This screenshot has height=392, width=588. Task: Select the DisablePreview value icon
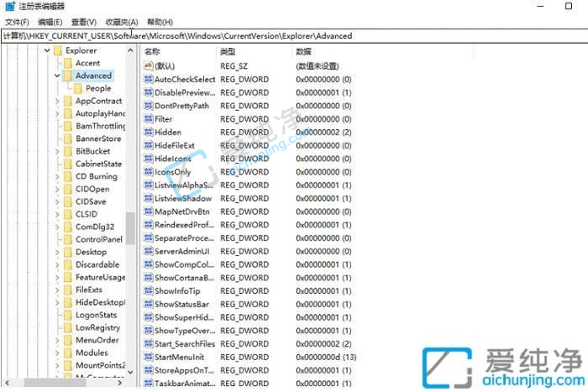(149, 92)
